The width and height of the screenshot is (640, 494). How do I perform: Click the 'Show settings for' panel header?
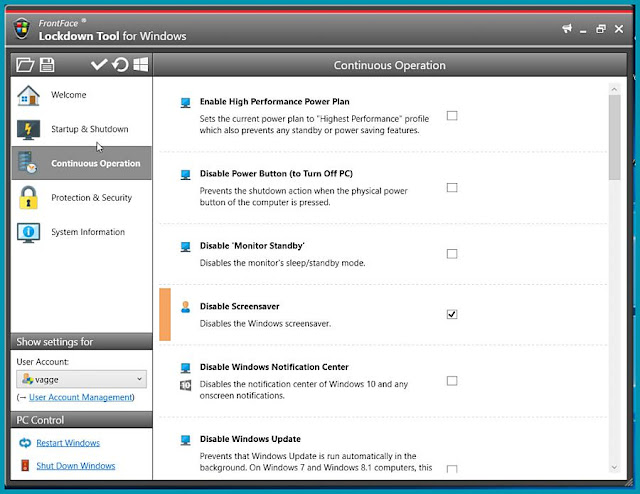pyautogui.click(x=81, y=342)
